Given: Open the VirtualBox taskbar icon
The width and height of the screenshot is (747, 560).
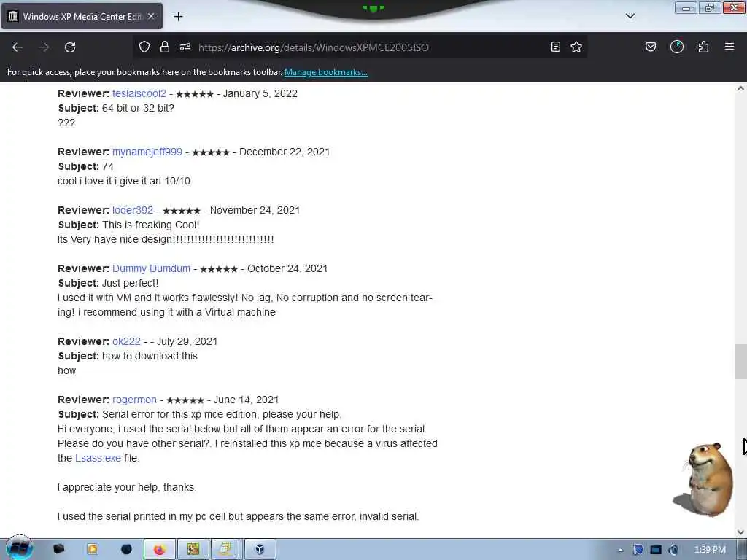Looking at the screenshot, I should [x=260, y=550].
